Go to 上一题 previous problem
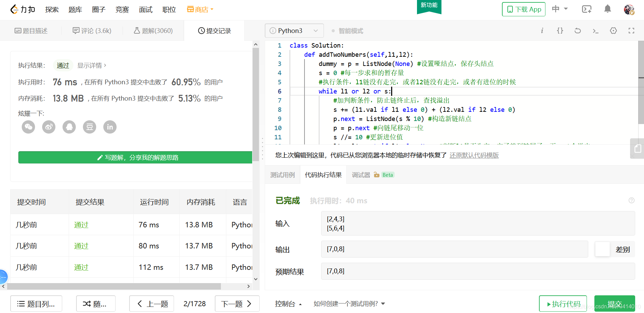 (x=152, y=304)
